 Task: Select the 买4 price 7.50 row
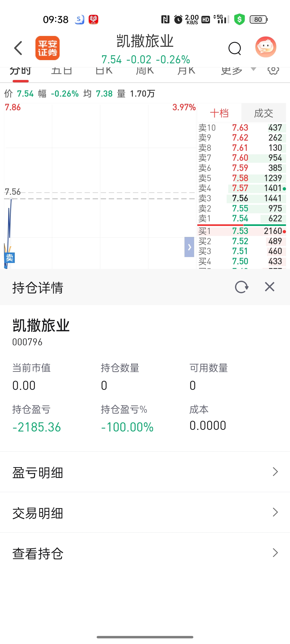coord(242,261)
